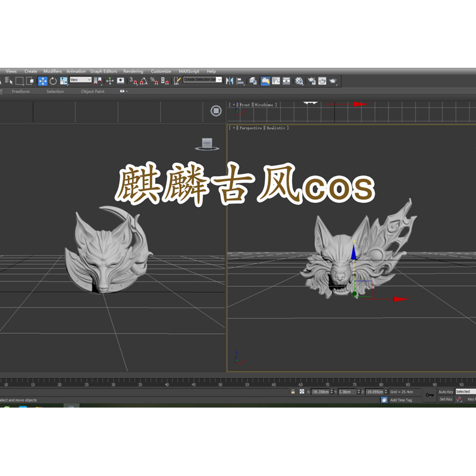Screen dimensions: 476x476
Task: Open the Rendered Frame Window
Action: [x=322, y=81]
